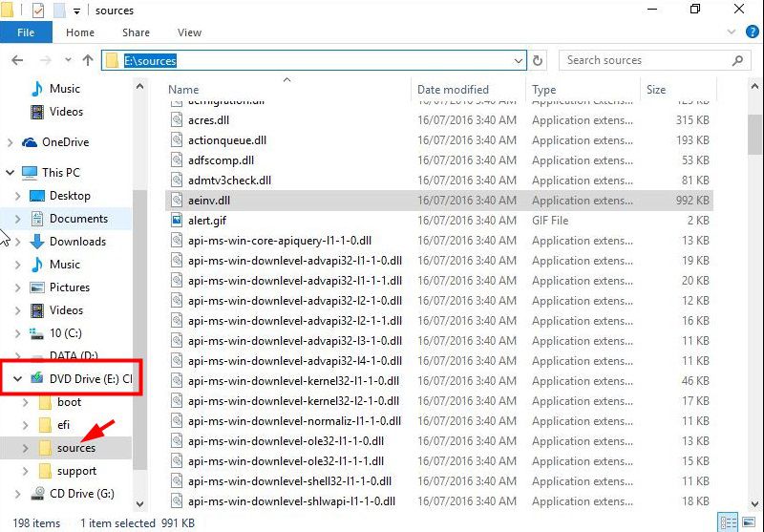
Task: Expand the sources folder node
Action: 26,448
